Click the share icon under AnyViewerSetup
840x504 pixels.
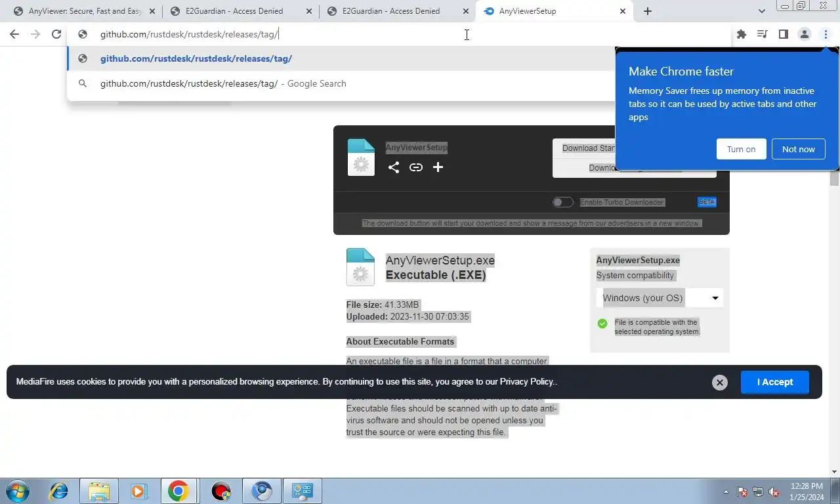[x=394, y=167]
